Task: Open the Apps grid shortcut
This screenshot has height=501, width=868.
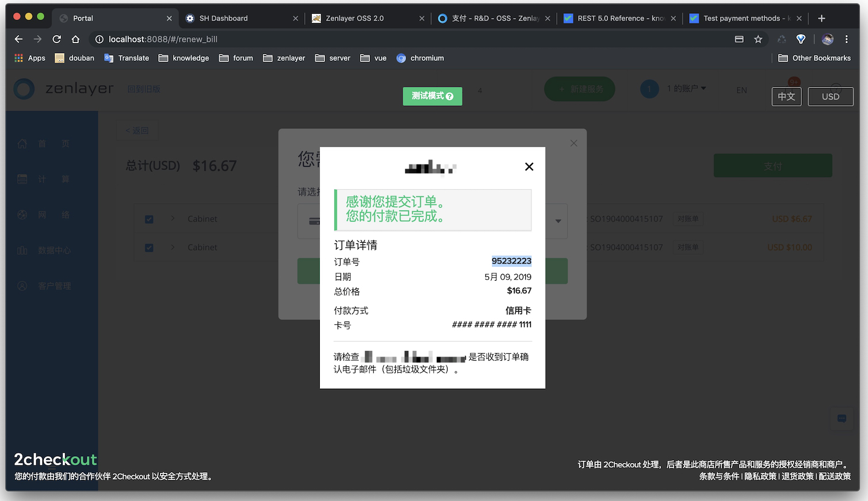Action: 29,58
